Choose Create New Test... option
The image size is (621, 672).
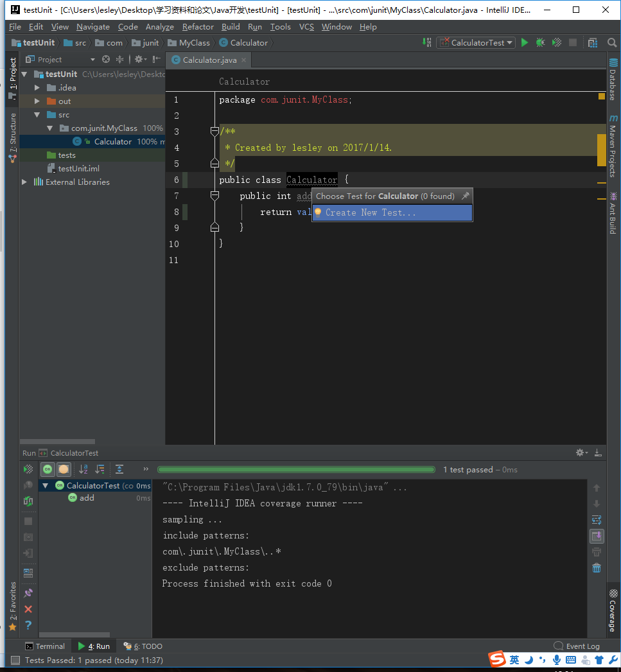tap(392, 212)
